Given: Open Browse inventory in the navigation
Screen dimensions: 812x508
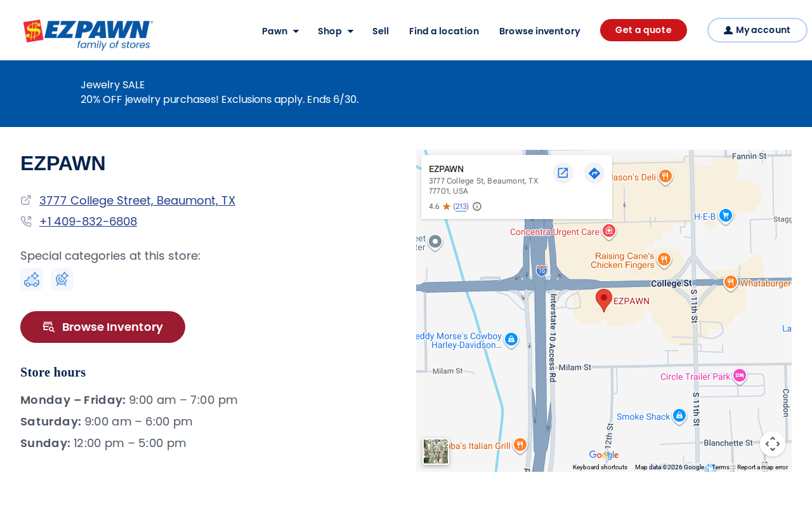Looking at the screenshot, I should (540, 31).
